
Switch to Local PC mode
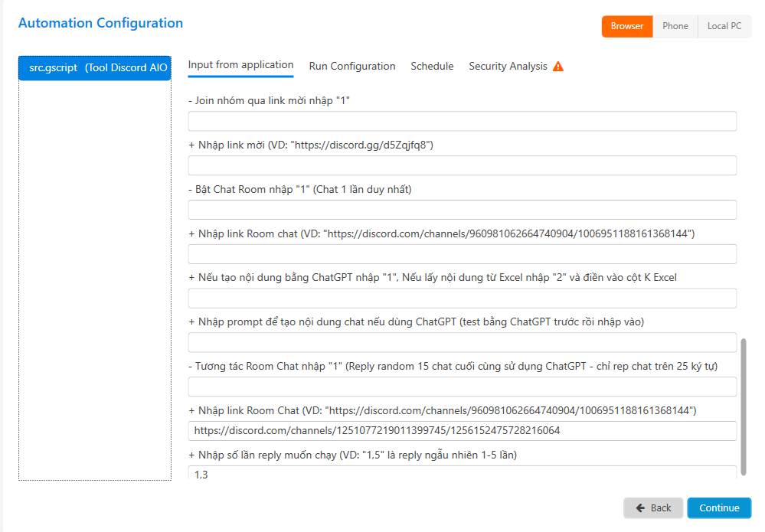coord(724,26)
